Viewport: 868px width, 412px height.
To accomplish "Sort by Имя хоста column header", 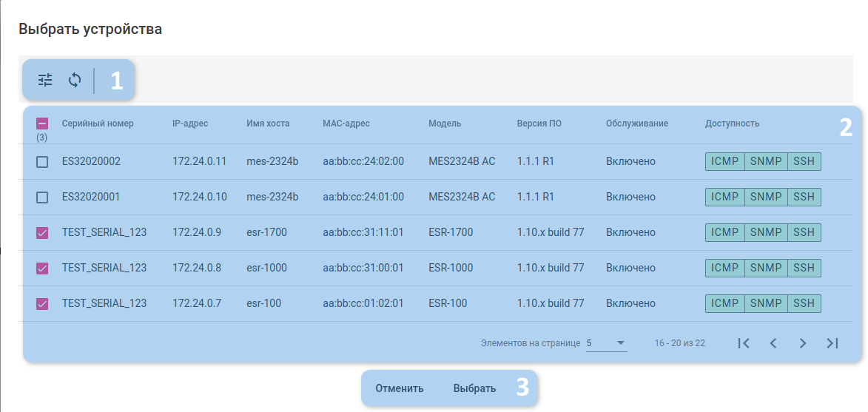I will tap(268, 124).
